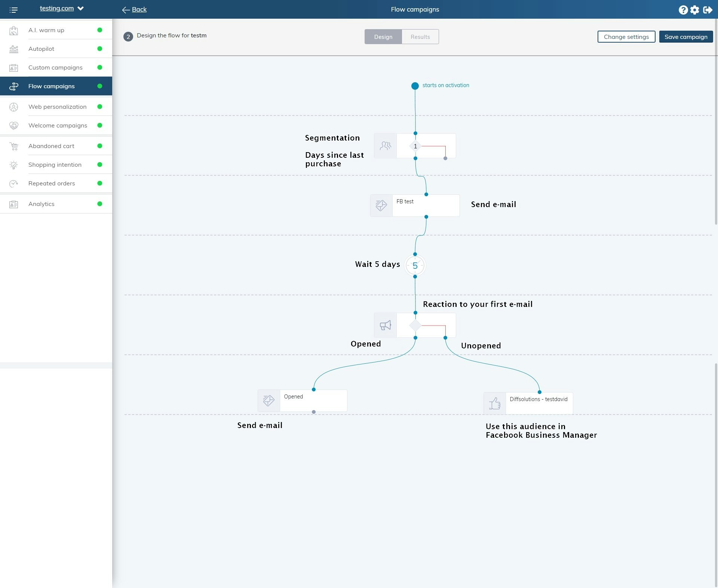Click the Save campaign button
This screenshot has height=588, width=718.
click(x=685, y=37)
